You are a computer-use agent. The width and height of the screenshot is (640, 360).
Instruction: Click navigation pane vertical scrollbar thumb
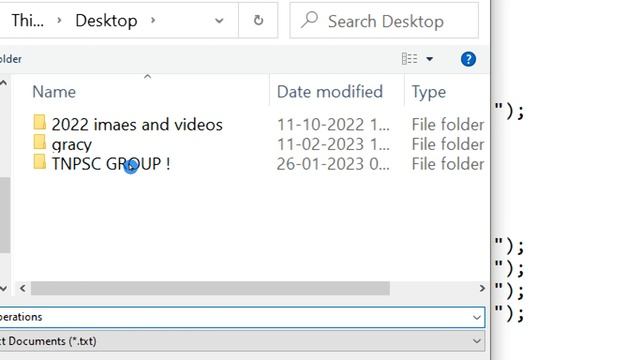pos(4,215)
